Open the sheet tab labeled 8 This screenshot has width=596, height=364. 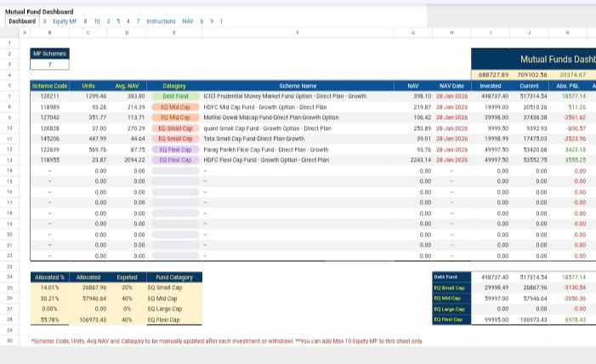coord(85,21)
